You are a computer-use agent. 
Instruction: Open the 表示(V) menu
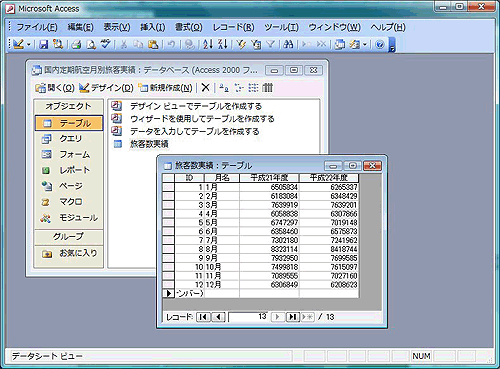click(x=117, y=27)
